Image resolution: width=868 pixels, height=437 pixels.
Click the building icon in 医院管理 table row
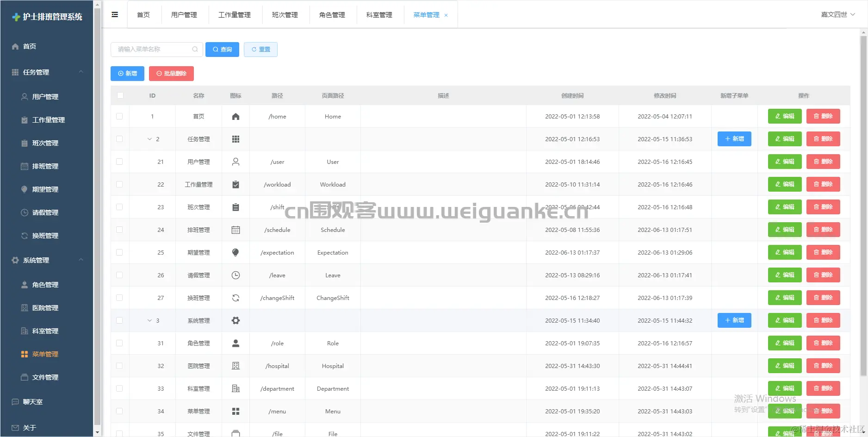tap(236, 366)
